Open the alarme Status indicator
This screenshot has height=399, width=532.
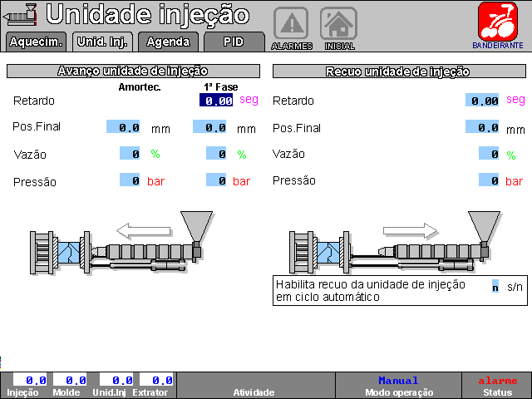tap(497, 386)
